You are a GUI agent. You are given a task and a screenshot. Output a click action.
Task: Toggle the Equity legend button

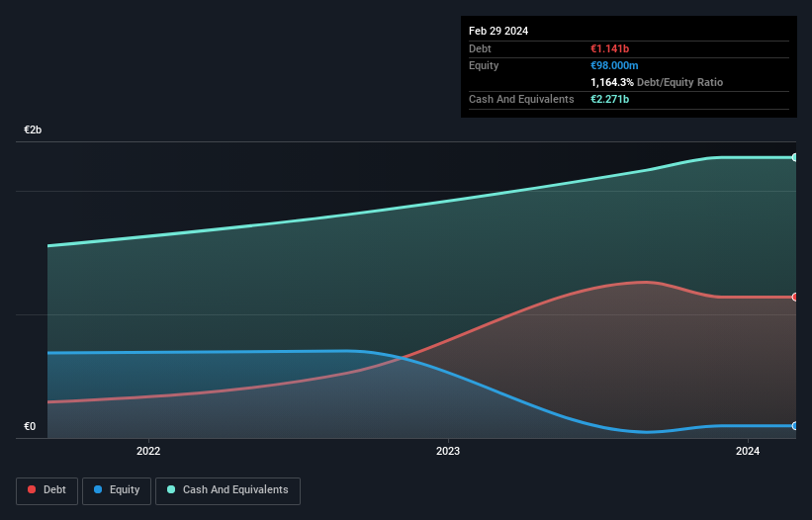[117, 490]
